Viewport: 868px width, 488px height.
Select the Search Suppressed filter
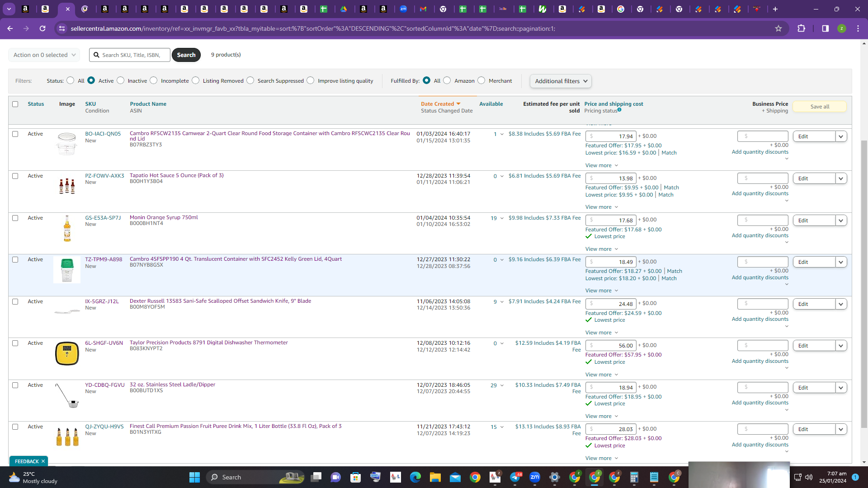click(x=250, y=80)
